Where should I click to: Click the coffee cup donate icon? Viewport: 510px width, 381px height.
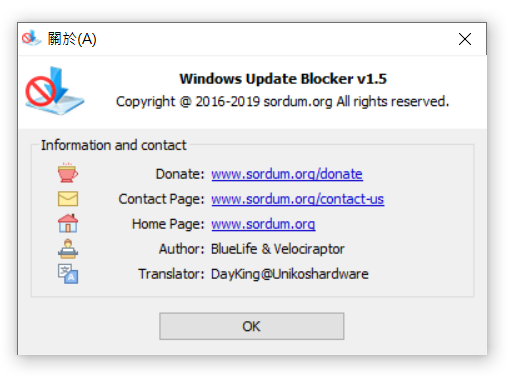[68, 173]
